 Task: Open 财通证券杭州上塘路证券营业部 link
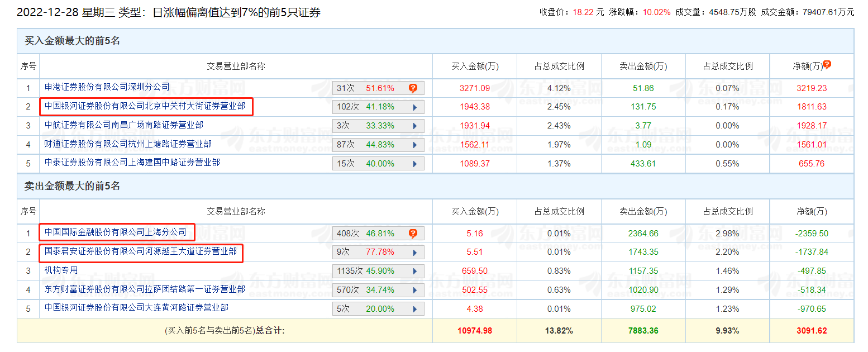(128, 144)
